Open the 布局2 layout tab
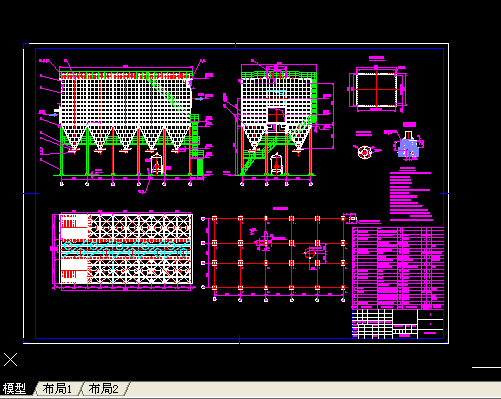 point(103,389)
